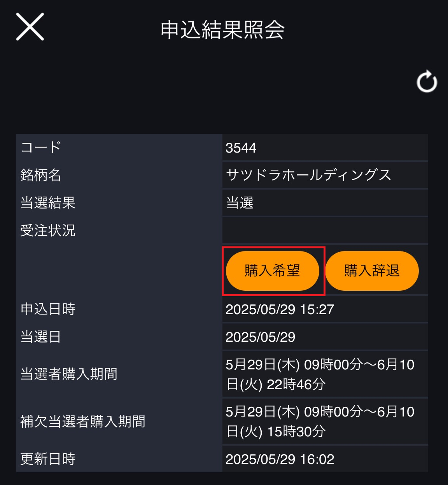This screenshot has height=485, width=448.
Task: Select the stock code value 3544
Action: (x=241, y=148)
